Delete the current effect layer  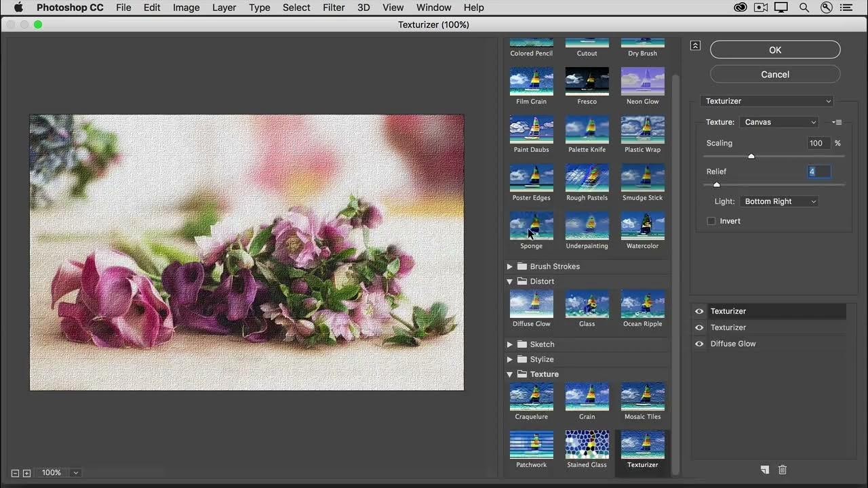(783, 470)
